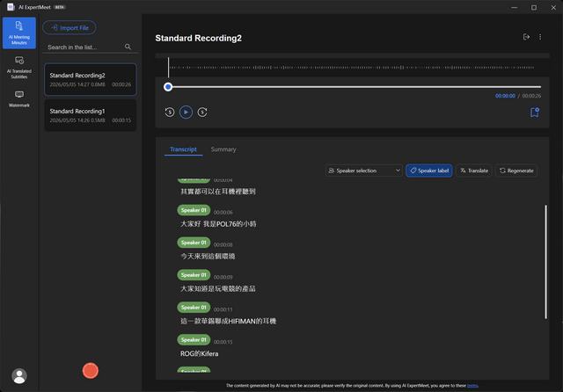
Task: Maximize the AI ExpertMeet window
Action: (x=534, y=7)
